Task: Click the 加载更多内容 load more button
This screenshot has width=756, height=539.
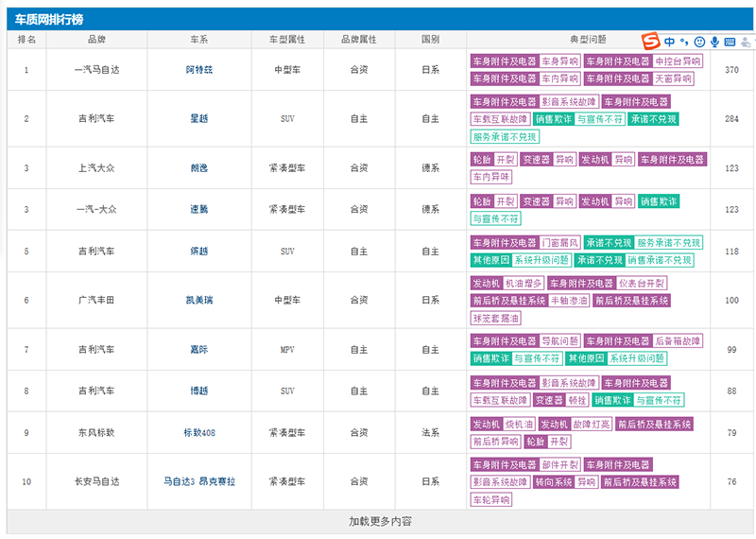Action: click(381, 522)
